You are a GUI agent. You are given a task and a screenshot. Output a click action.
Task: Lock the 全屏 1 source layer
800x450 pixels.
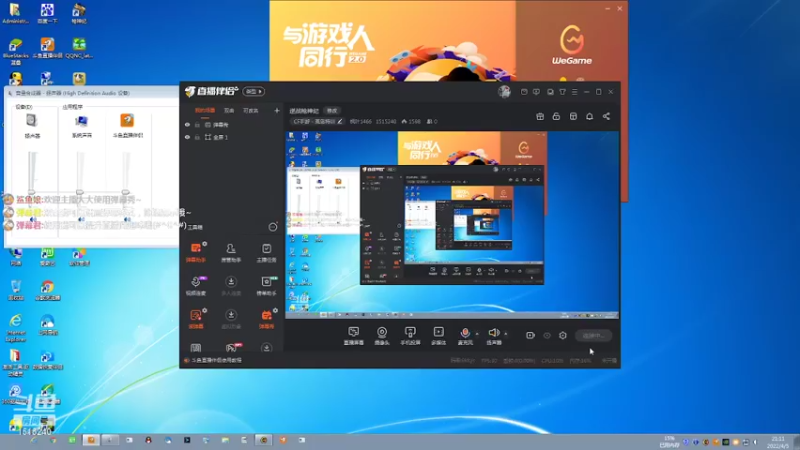tap(197, 137)
